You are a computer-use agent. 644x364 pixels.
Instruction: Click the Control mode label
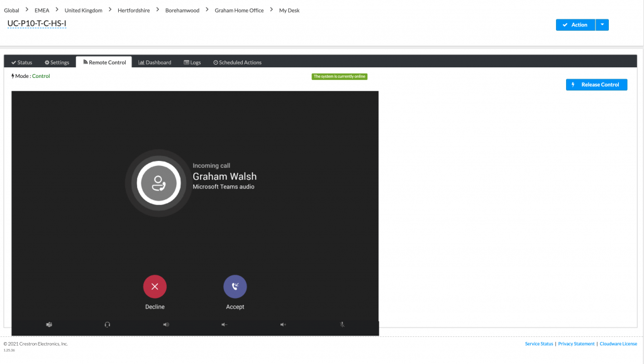[41, 76]
